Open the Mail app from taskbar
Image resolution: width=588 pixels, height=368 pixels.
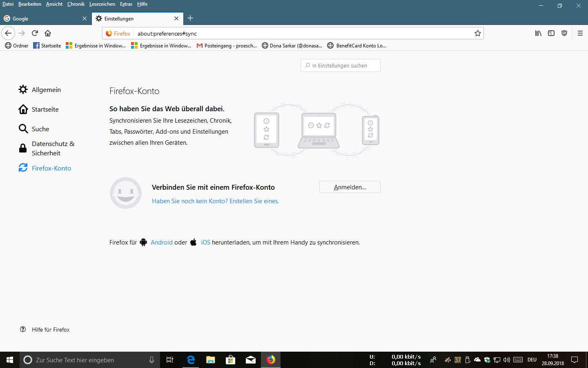tap(250, 360)
